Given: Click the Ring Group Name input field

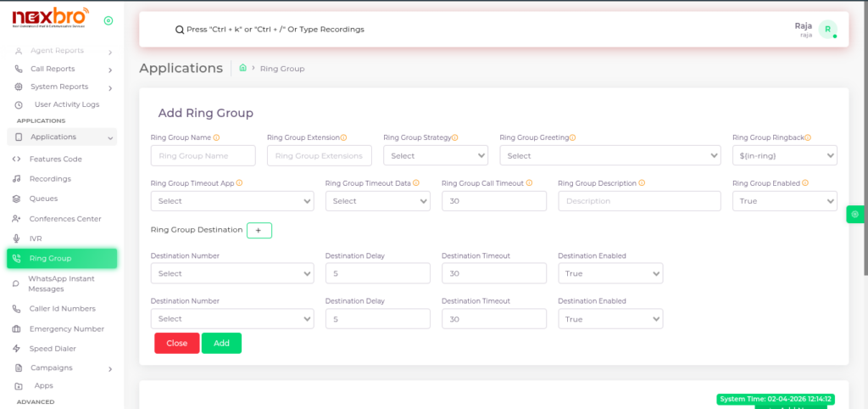Looking at the screenshot, I should pyautogui.click(x=203, y=155).
